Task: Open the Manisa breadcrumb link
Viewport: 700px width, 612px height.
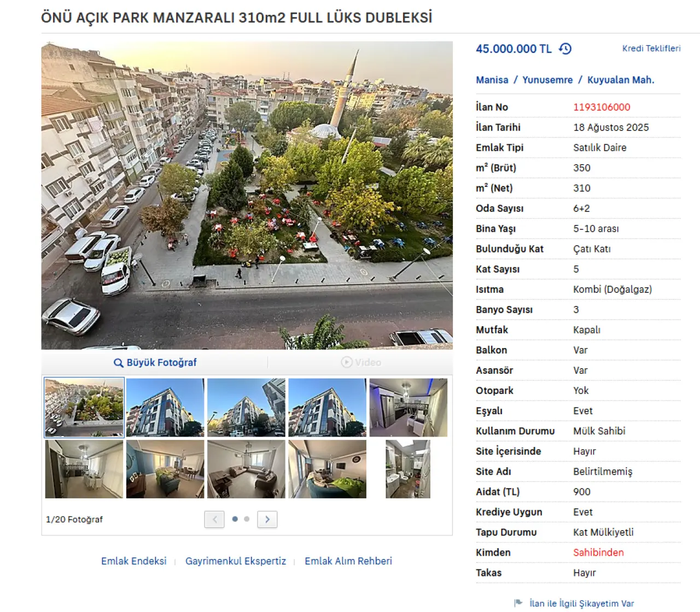Action: click(492, 80)
